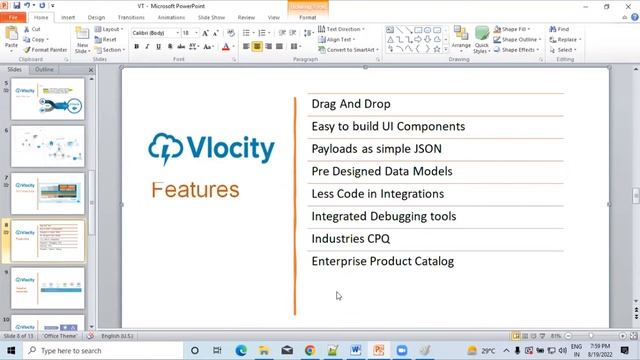Image resolution: width=640 pixels, height=360 pixels.
Task: Increase font size with the grow font icon
Action: [x=205, y=33]
